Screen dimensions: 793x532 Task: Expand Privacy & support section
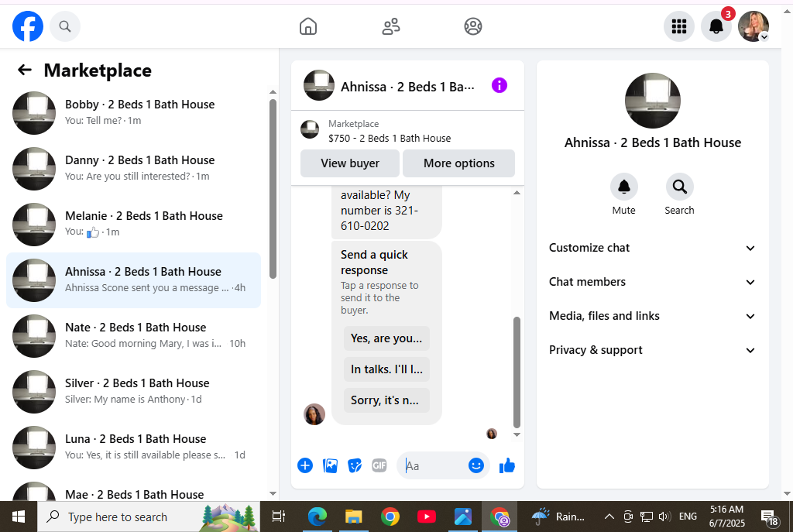[x=652, y=350]
